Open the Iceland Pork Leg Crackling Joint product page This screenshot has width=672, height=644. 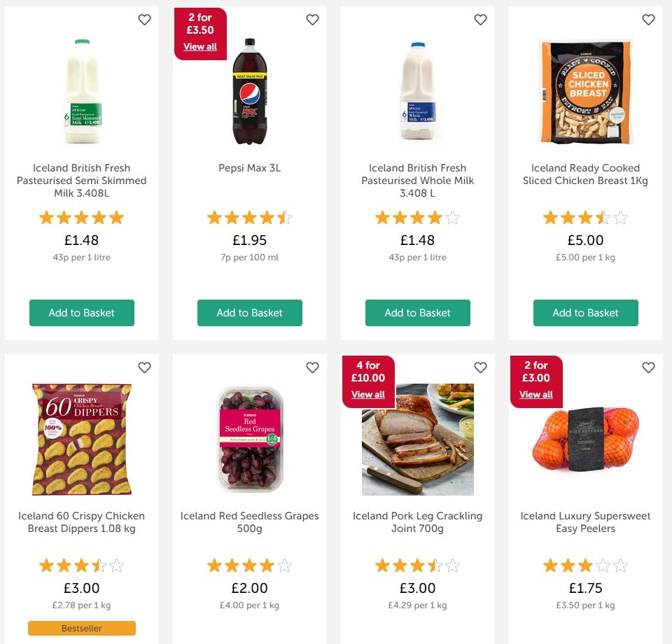tap(417, 522)
